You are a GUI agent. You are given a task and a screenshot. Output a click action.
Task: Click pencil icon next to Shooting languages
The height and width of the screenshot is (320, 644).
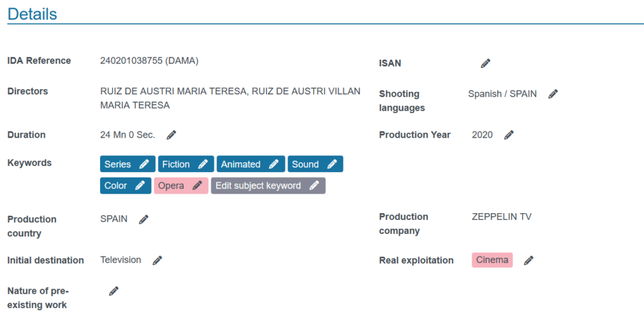[553, 94]
